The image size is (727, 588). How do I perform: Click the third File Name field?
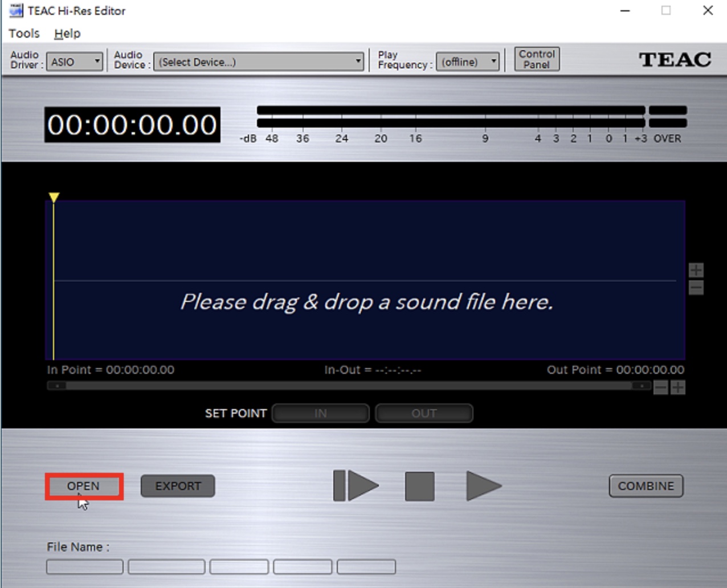(239, 567)
